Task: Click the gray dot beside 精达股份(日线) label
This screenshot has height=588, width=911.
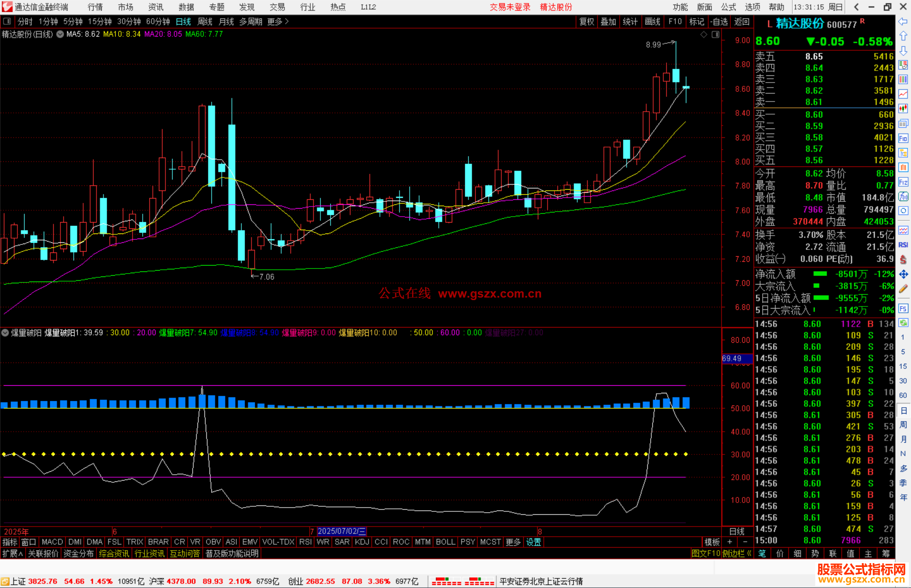Action: point(60,34)
